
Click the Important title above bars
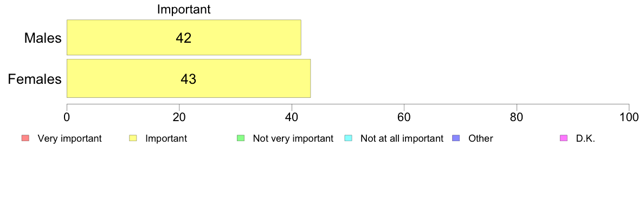(x=184, y=9)
